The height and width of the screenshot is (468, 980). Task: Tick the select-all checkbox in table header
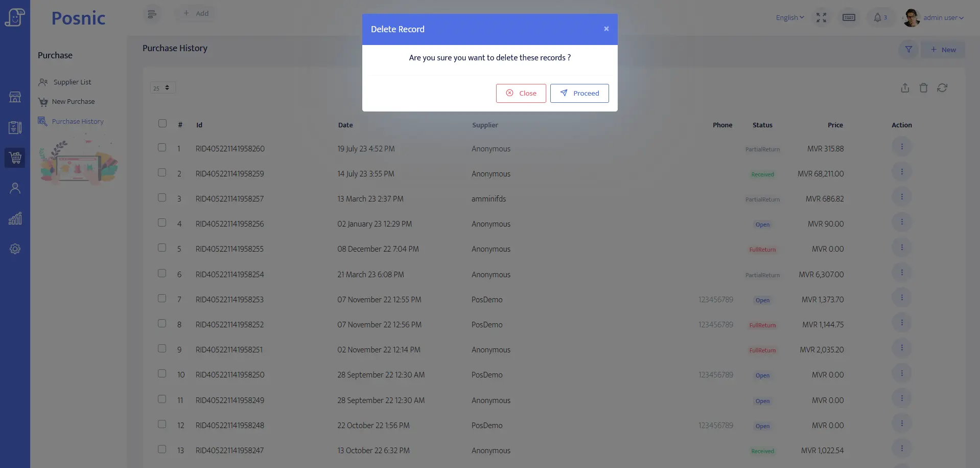coord(162,123)
